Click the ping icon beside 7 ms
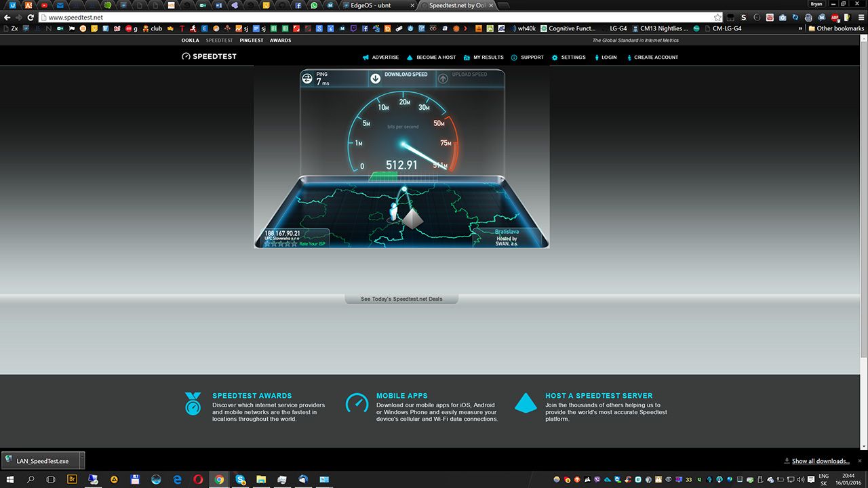The image size is (868, 488). (x=307, y=79)
